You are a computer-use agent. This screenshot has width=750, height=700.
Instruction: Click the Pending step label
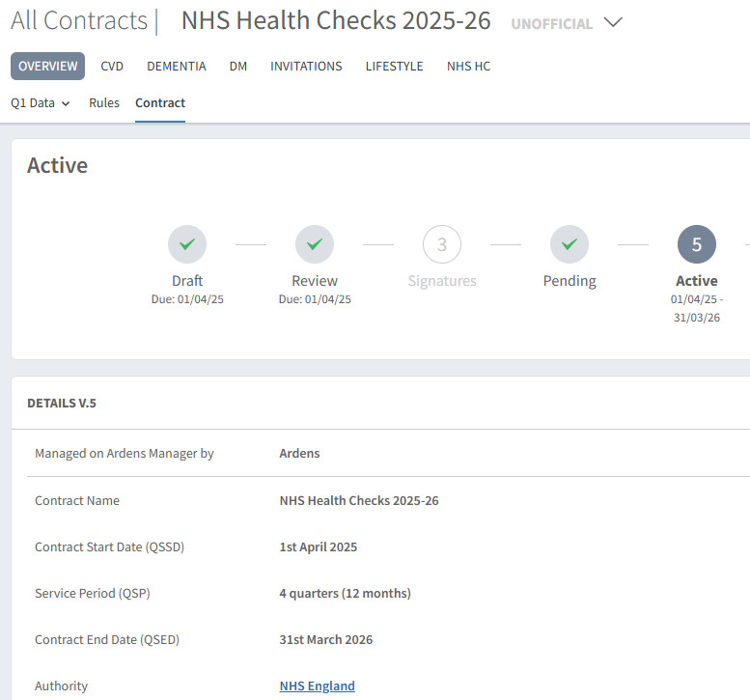tap(569, 280)
